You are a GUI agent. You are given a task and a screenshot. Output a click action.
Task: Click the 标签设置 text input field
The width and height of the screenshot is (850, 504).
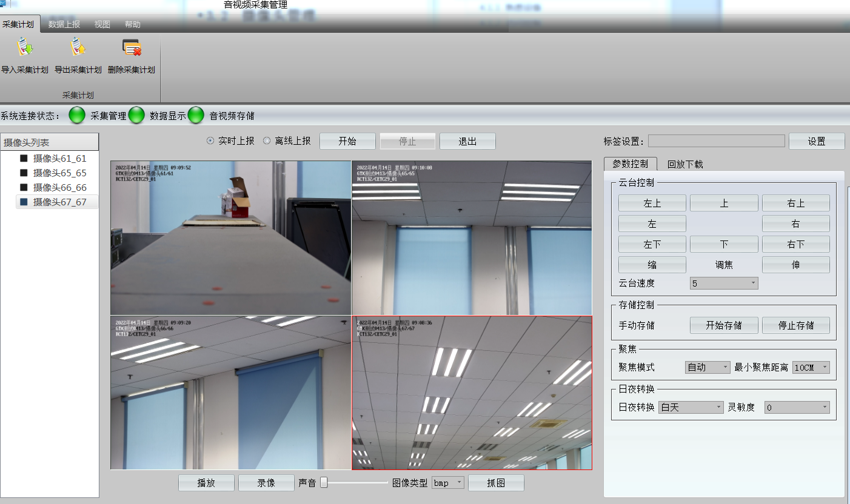716,141
